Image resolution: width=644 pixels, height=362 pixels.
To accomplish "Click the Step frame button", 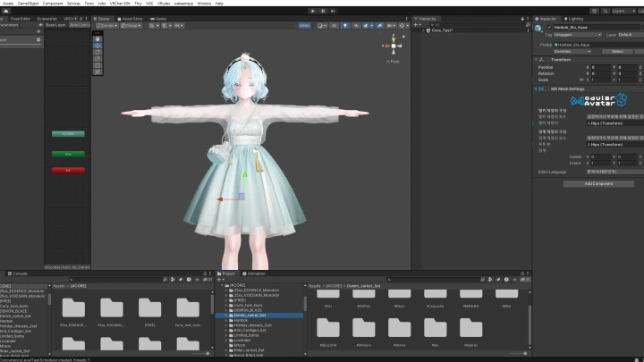I will 333,11.
